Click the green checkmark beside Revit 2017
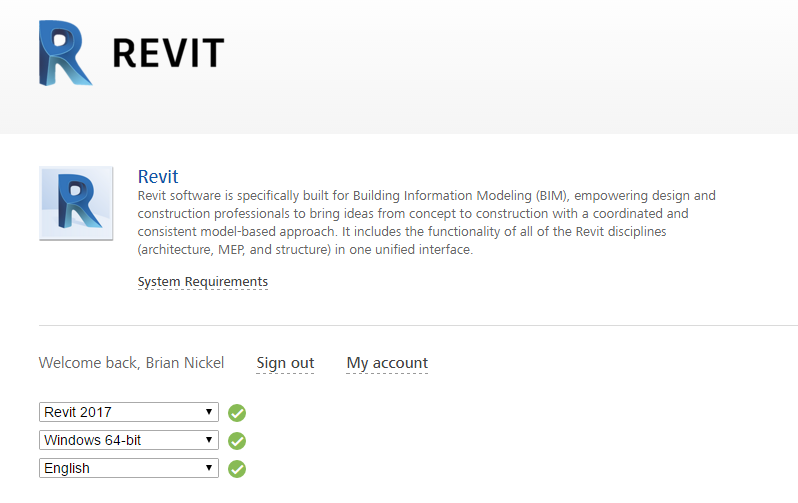The image size is (798, 503). (x=237, y=412)
